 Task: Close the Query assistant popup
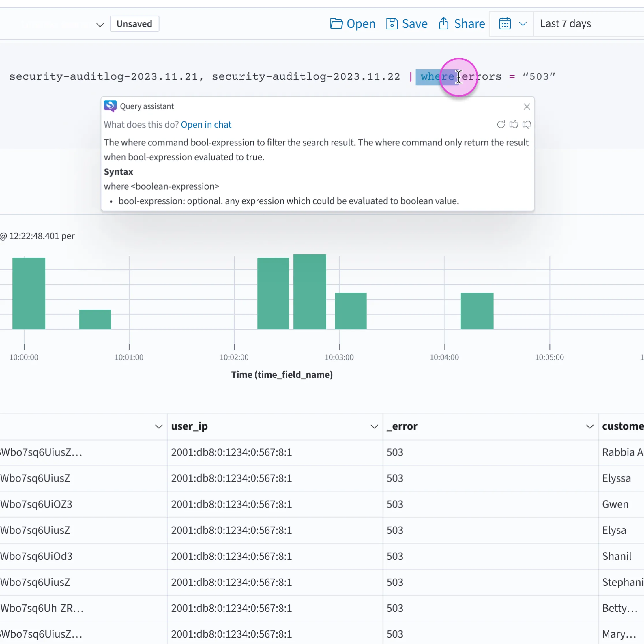527,107
